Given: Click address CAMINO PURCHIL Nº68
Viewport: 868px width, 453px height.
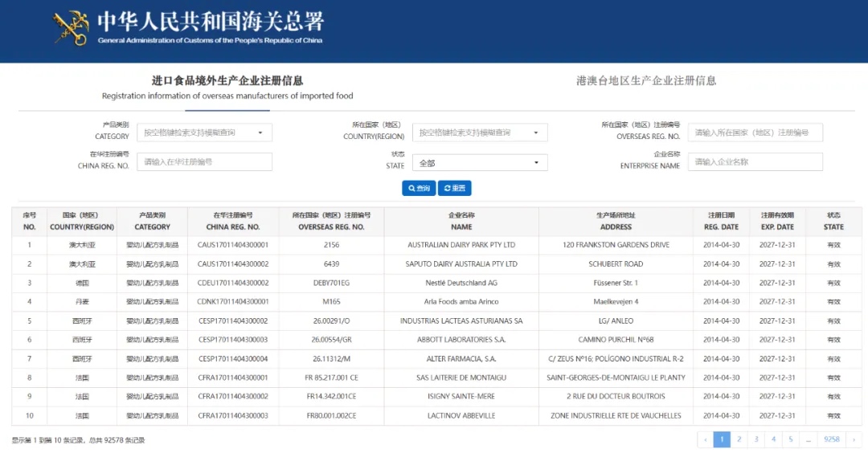Looking at the screenshot, I should point(616,340).
